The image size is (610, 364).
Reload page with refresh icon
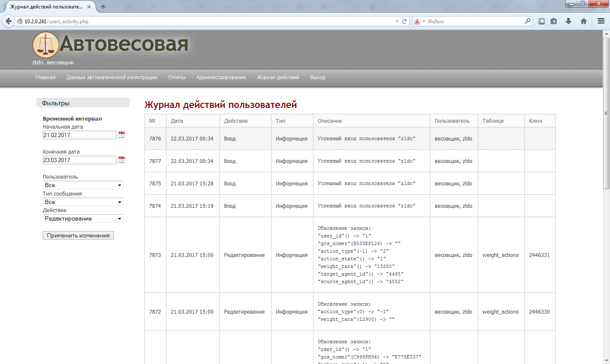tap(405, 21)
